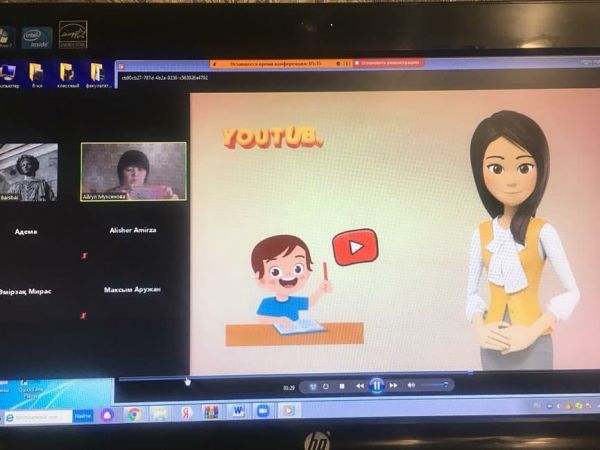Open Google Chrome from the taskbar
Viewport: 600px width, 450px height.
[x=133, y=413]
